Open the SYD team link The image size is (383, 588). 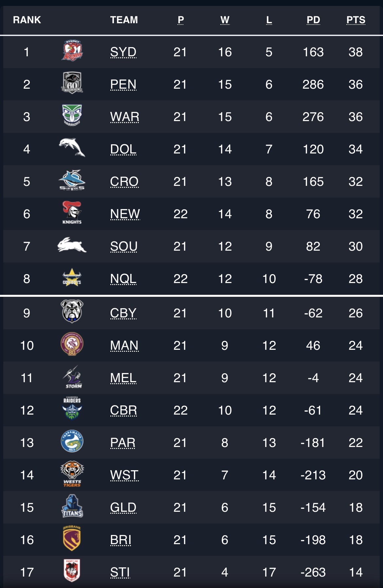123,52
